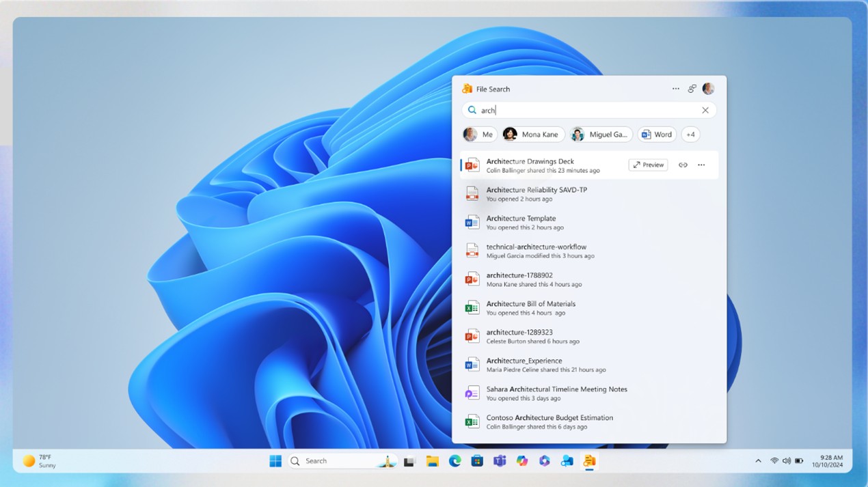The image size is (868, 487).
Task: Expand the +4 additional filters chip
Action: 690,135
